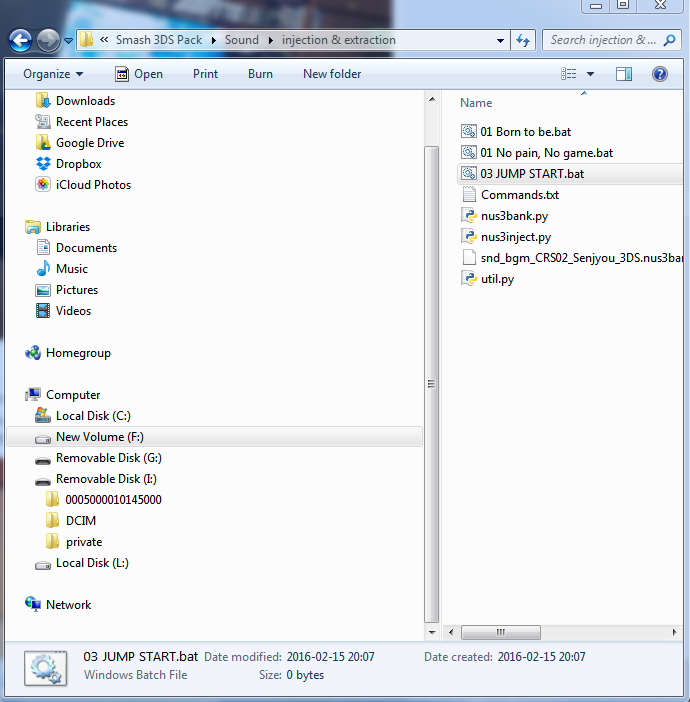Open Downloads in navigation pane
Image resolution: width=690 pixels, height=702 pixels.
click(x=75, y=101)
